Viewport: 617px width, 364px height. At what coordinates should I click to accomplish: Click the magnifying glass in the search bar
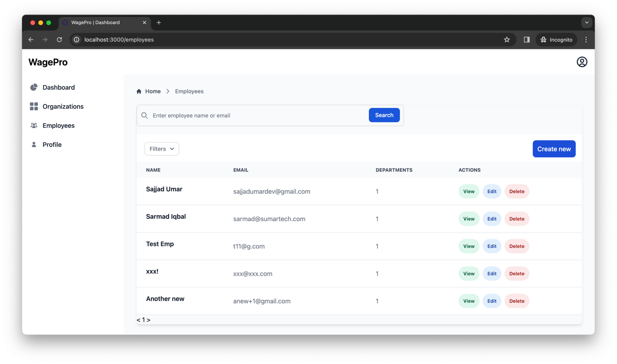[x=144, y=115]
